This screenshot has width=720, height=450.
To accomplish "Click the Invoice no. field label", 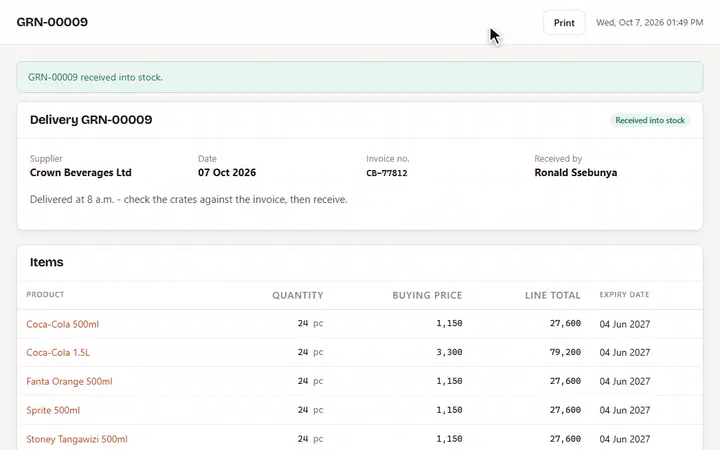I will 388,158.
